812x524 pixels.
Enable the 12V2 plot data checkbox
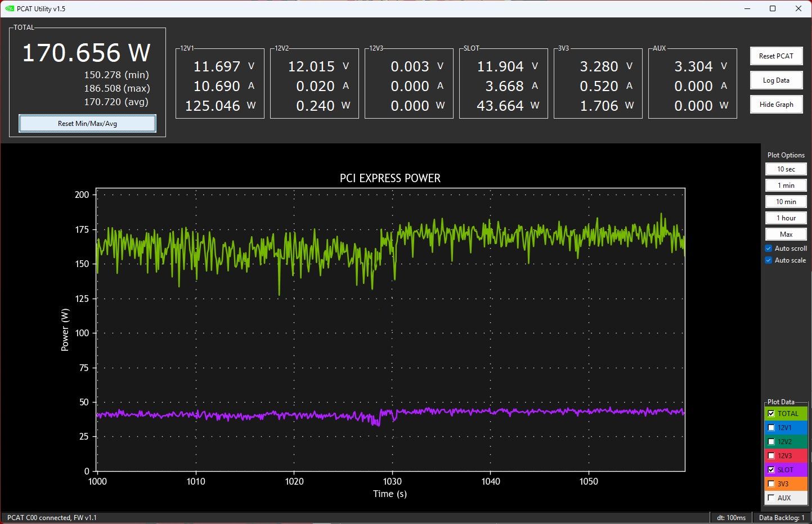pos(771,441)
